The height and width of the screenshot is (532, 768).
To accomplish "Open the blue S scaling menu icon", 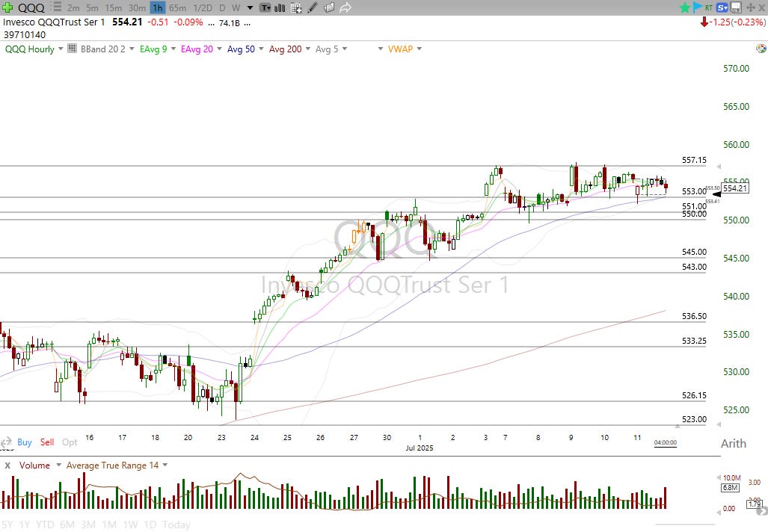I will tap(722, 7).
